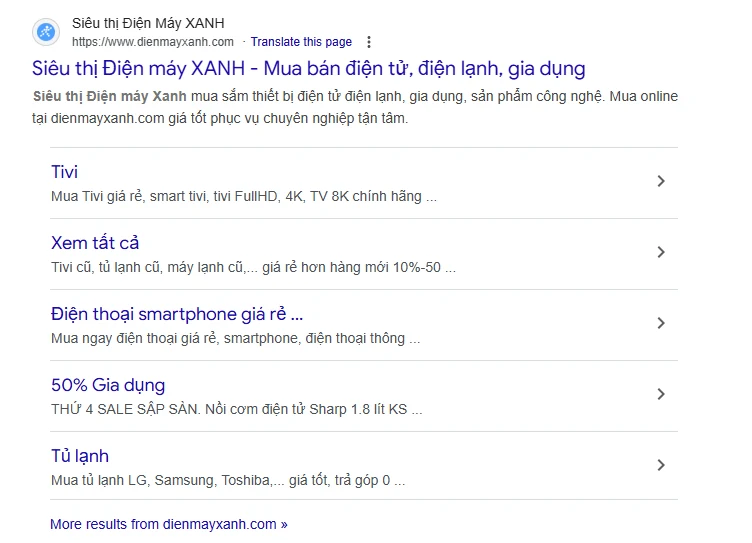752x543 pixels.
Task: Open the three-dot result options menu
Action: click(369, 42)
